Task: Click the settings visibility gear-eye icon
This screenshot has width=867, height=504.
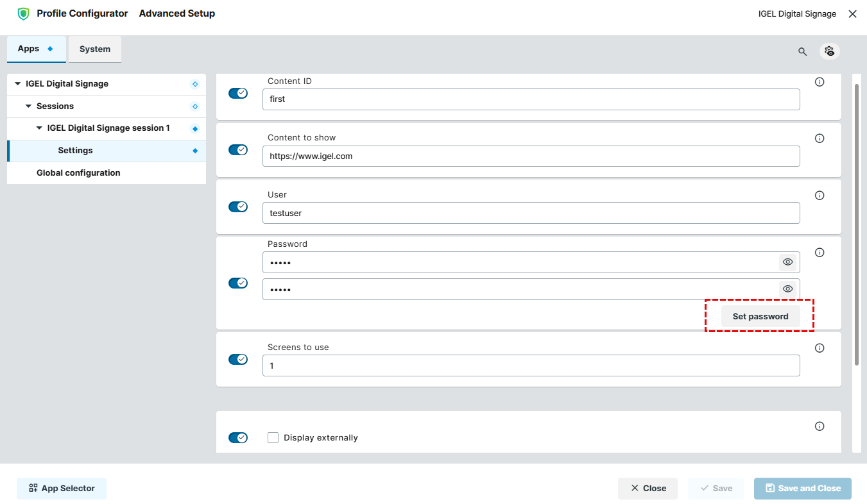Action: point(830,51)
